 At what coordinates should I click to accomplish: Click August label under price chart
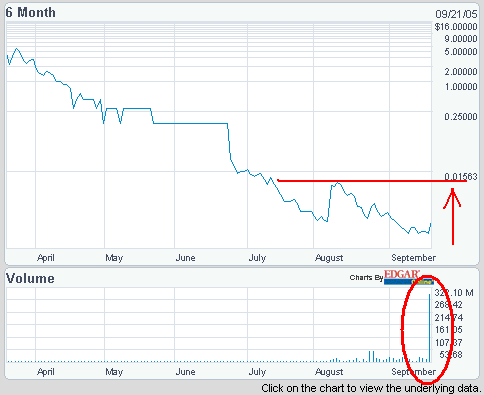tap(329, 258)
